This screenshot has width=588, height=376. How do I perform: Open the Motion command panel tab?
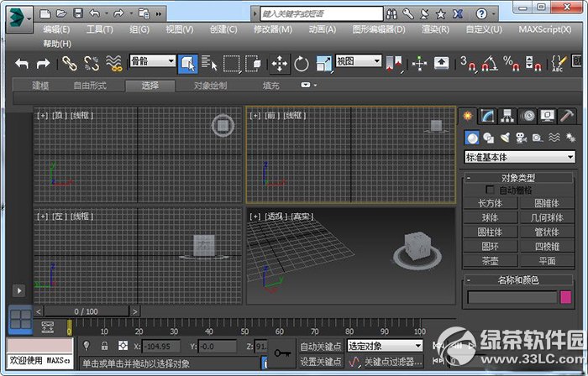pyautogui.click(x=528, y=116)
